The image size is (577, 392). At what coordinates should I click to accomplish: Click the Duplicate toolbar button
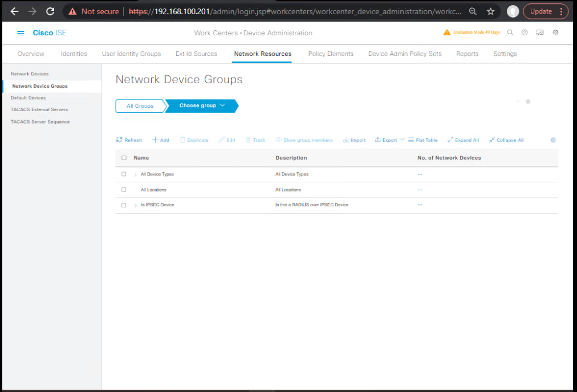(x=194, y=140)
